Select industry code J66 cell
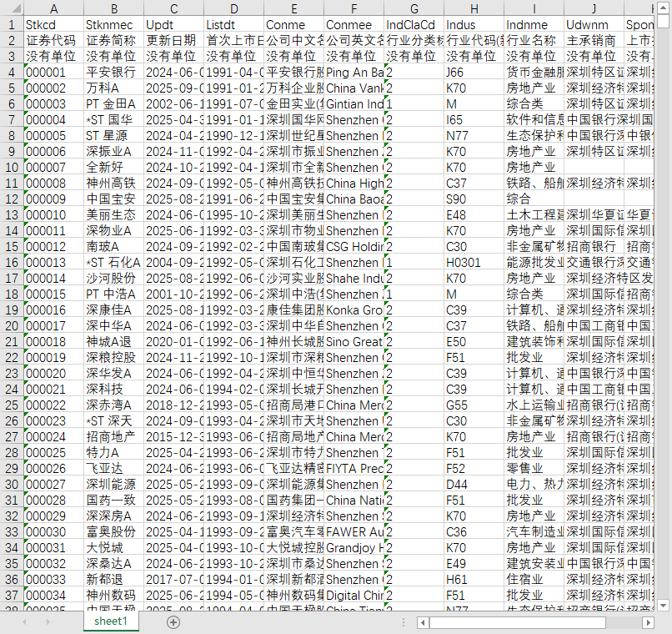This screenshot has width=672, height=634. (474, 72)
